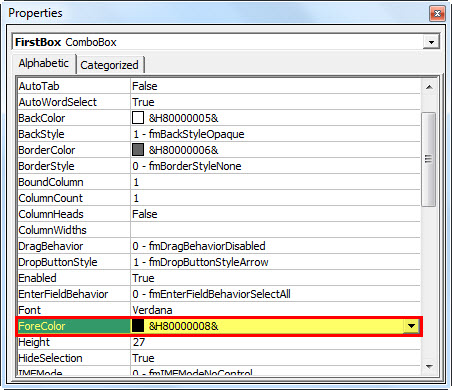Click the HideSelection value True
This screenshot has height=390, width=452.
[143, 358]
